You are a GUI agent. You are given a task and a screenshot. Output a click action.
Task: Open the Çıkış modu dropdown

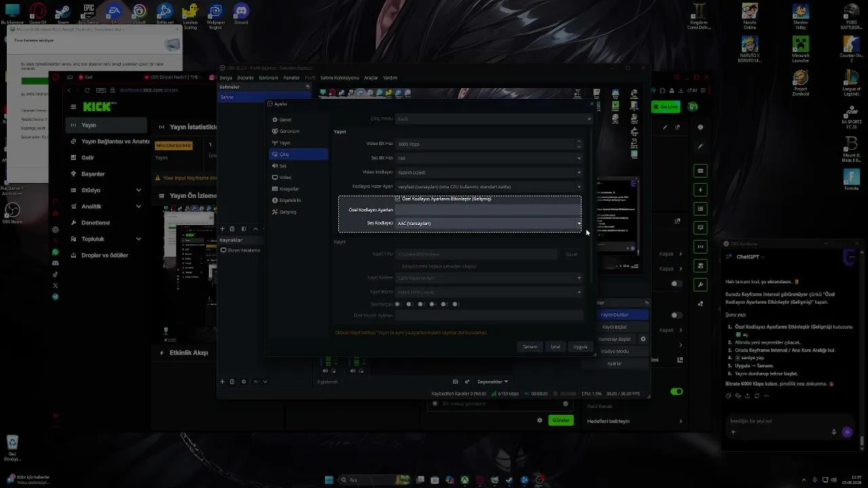494,119
